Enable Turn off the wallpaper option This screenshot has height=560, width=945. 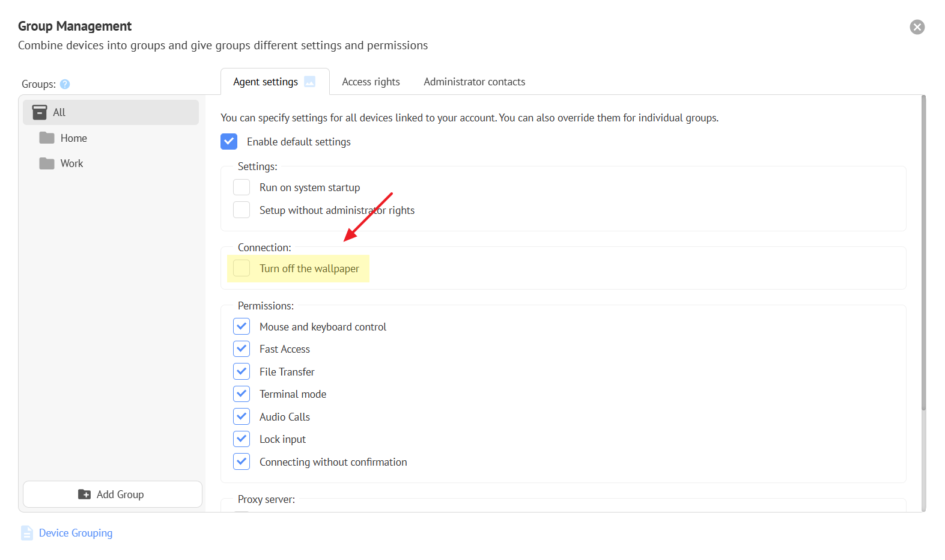[242, 269]
